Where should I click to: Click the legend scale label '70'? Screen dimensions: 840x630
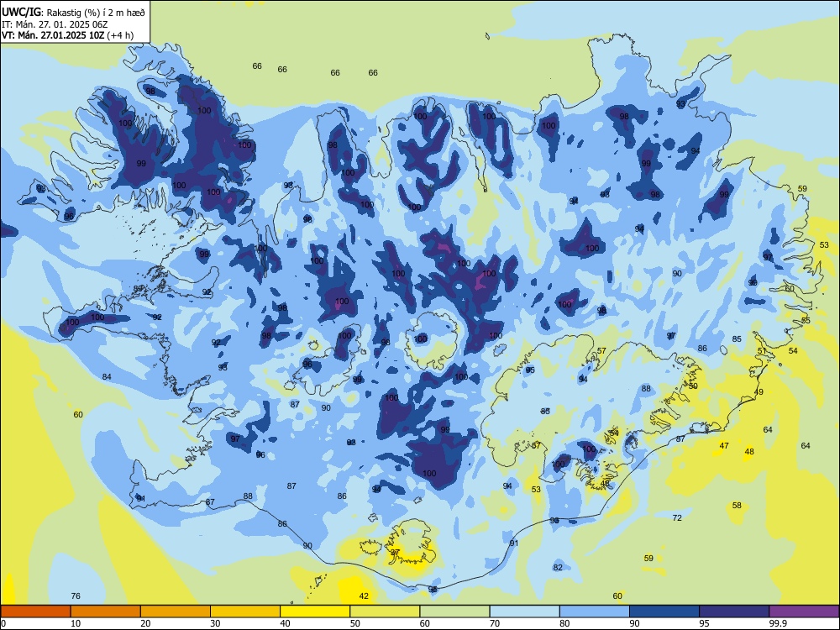(495, 623)
